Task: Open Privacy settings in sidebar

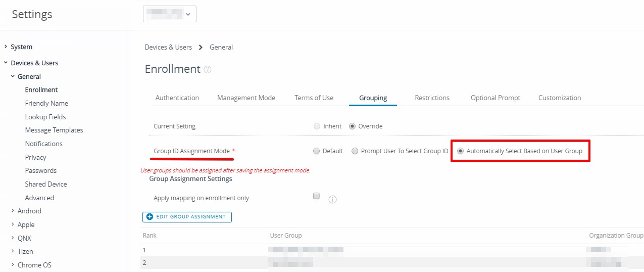Action: tap(35, 158)
